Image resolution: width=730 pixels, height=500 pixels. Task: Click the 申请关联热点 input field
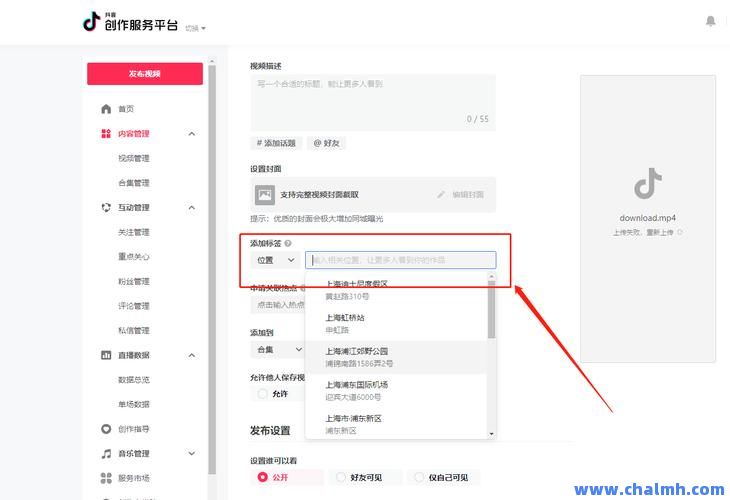[278, 305]
